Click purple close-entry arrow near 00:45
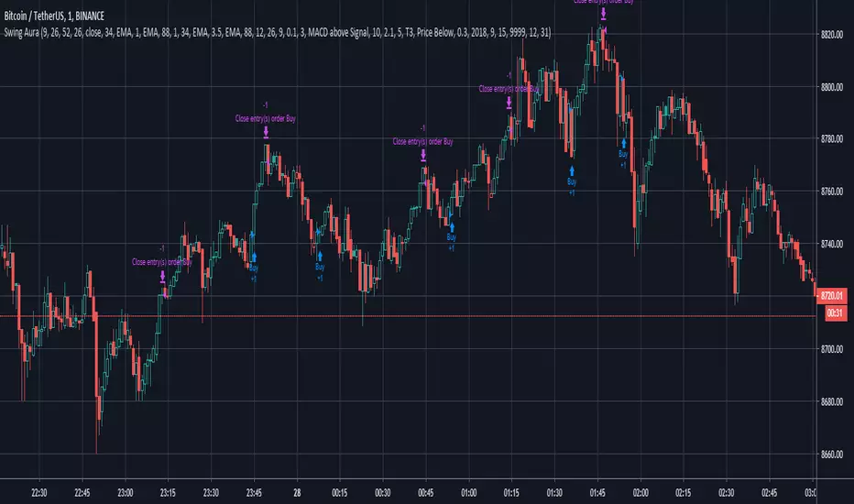This screenshot has height=504, width=854. click(423, 156)
